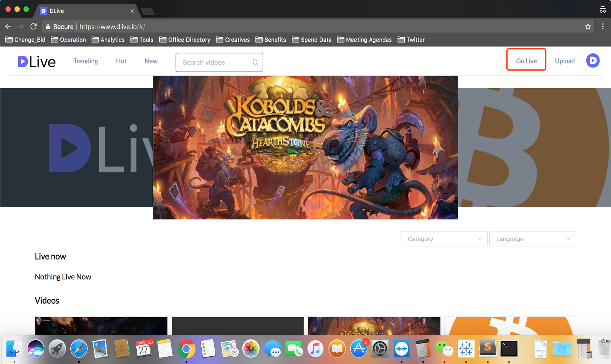This screenshot has width=611, height=364.
Task: Open Calendar from the dock
Action: coord(144,349)
